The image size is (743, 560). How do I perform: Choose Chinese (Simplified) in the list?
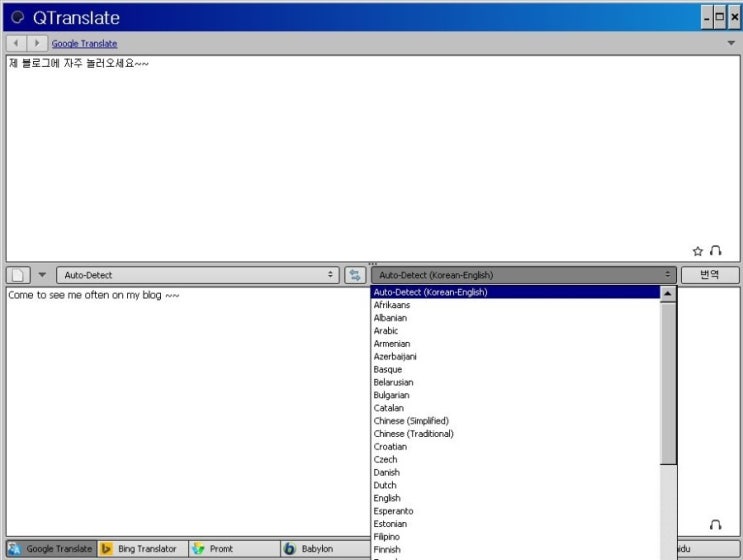(515, 421)
